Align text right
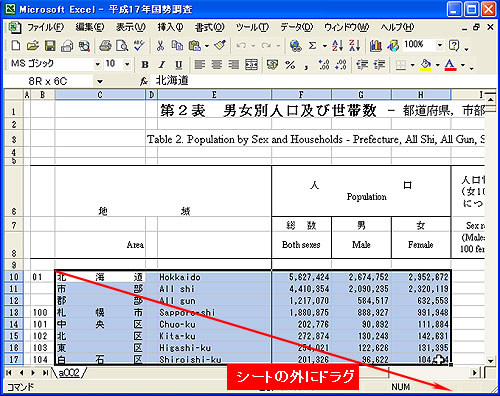 (234, 64)
